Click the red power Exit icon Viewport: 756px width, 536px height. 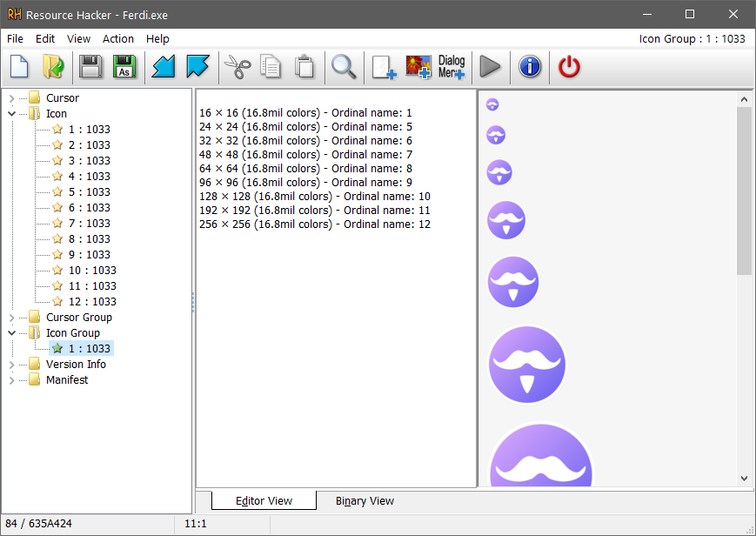click(x=569, y=67)
